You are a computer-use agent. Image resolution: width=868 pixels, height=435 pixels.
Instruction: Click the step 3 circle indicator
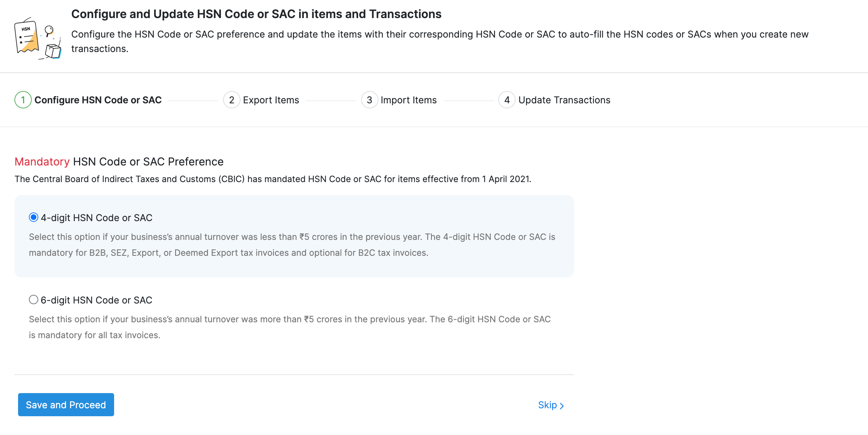(369, 100)
